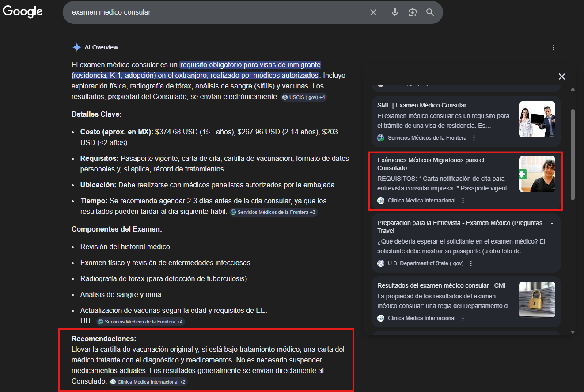Screen dimensions: 584x392
Task: Click the 'Tiempo:' bullet label
Action: point(94,201)
